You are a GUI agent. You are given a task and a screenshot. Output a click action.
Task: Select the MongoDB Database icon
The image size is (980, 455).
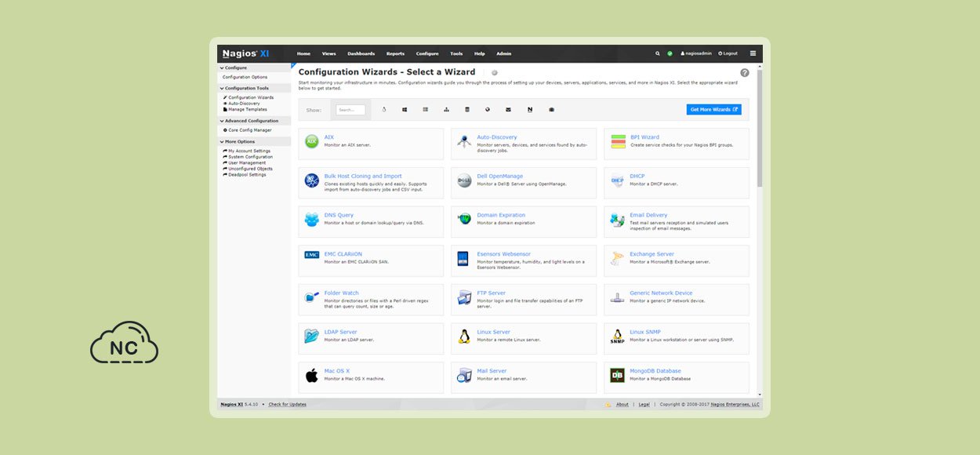pos(618,376)
